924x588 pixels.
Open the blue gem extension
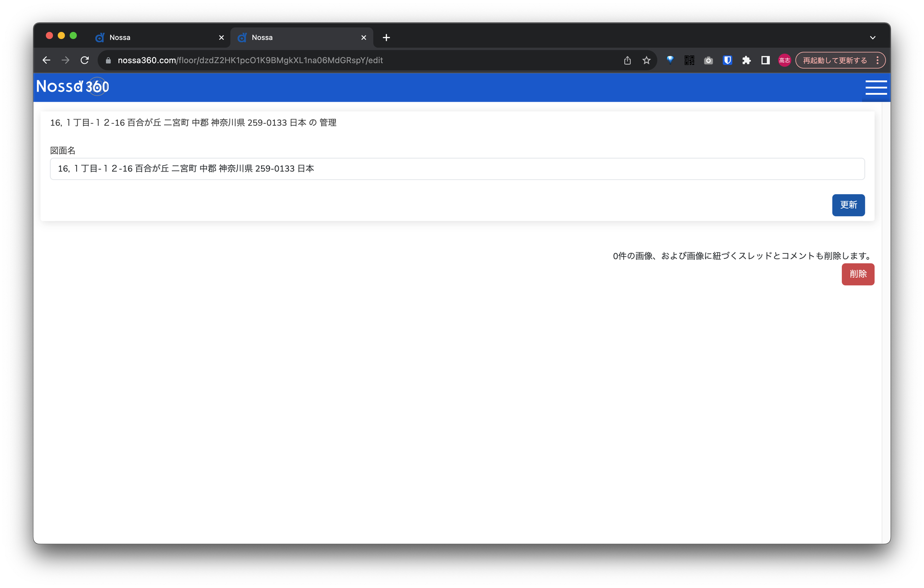click(670, 60)
